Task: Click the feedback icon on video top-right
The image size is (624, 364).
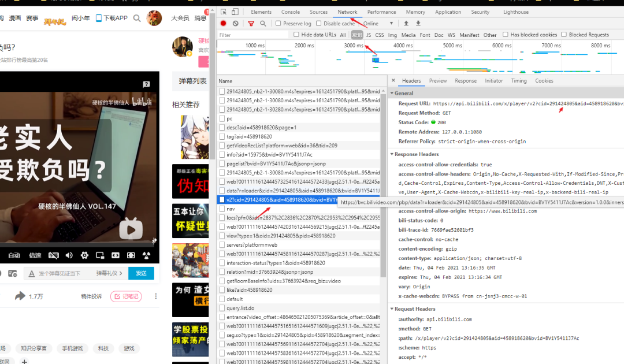Action: click(x=146, y=84)
